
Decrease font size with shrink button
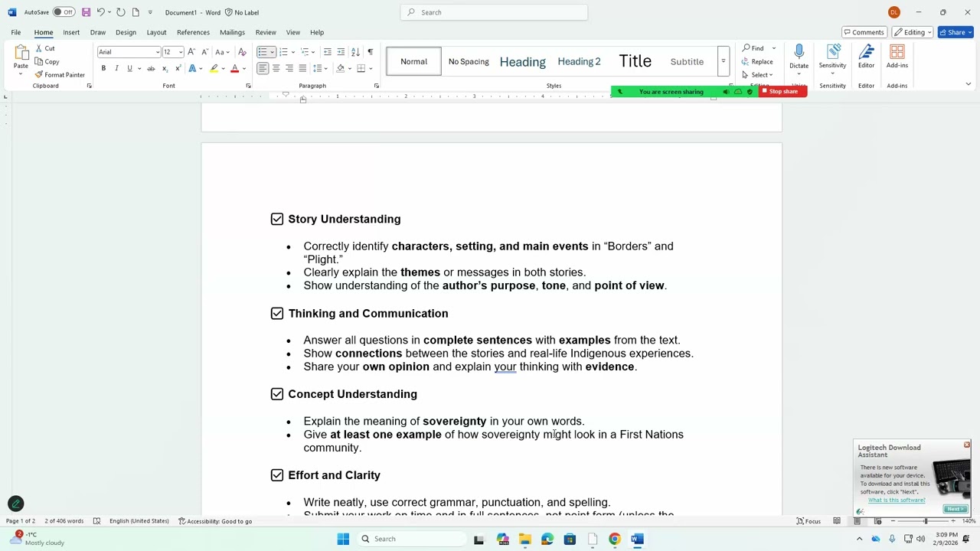point(204,52)
